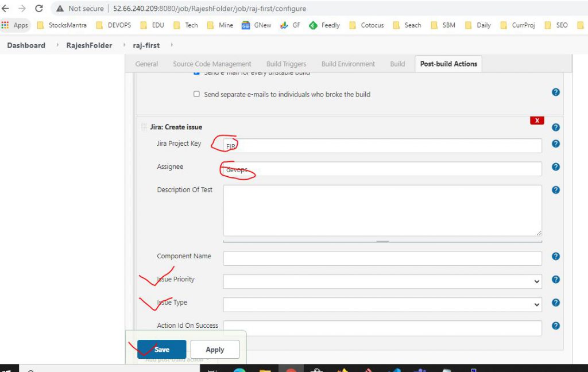Click the Save button
Image resolution: width=588 pixels, height=372 pixels.
point(162,350)
